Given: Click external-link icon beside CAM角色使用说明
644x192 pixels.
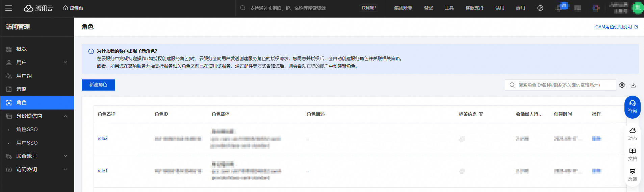Looking at the screenshot, I should point(636,27).
